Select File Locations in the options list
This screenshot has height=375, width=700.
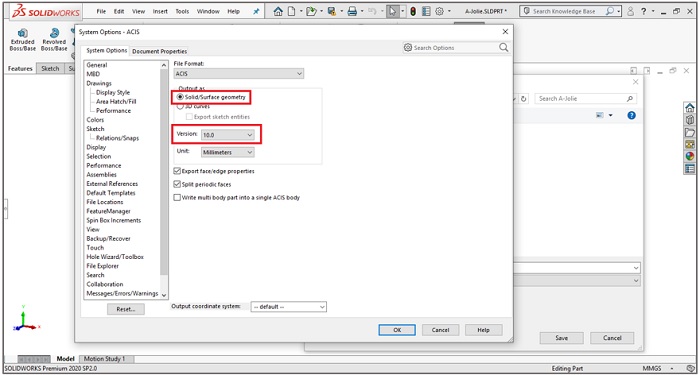[x=104, y=202]
